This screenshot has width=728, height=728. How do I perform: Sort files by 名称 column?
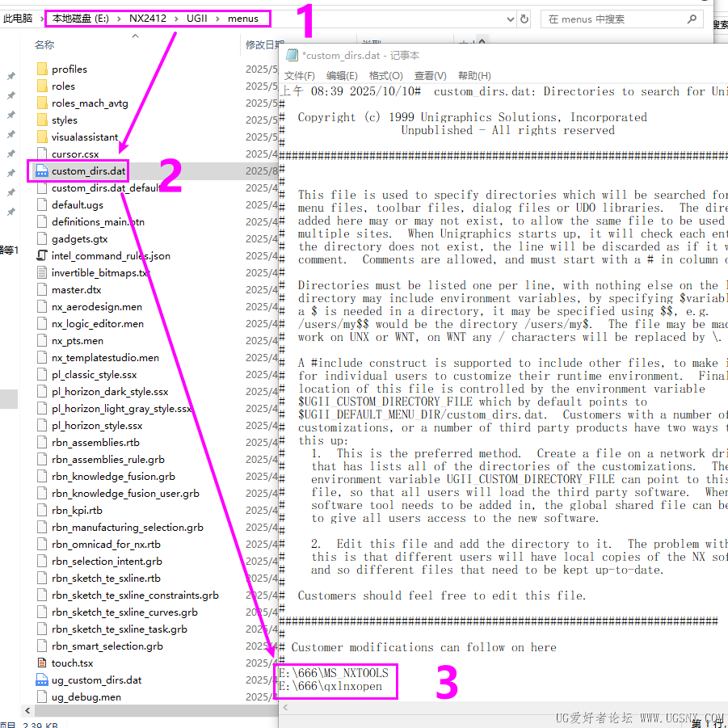(x=44, y=45)
